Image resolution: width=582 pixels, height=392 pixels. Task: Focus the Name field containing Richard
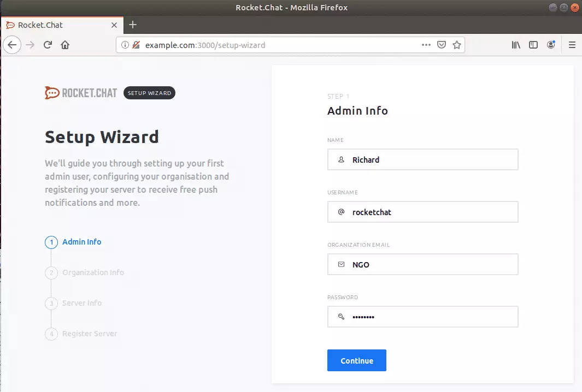coord(423,159)
